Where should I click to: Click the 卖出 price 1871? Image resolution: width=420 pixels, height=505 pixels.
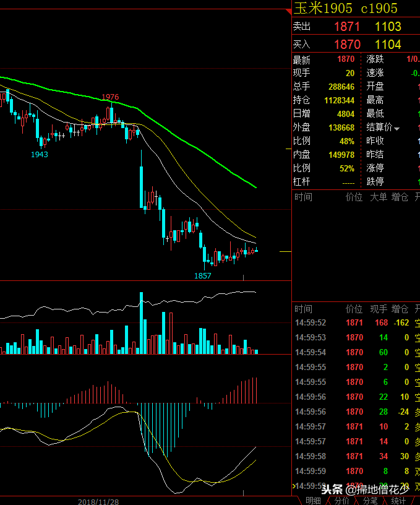tap(346, 27)
